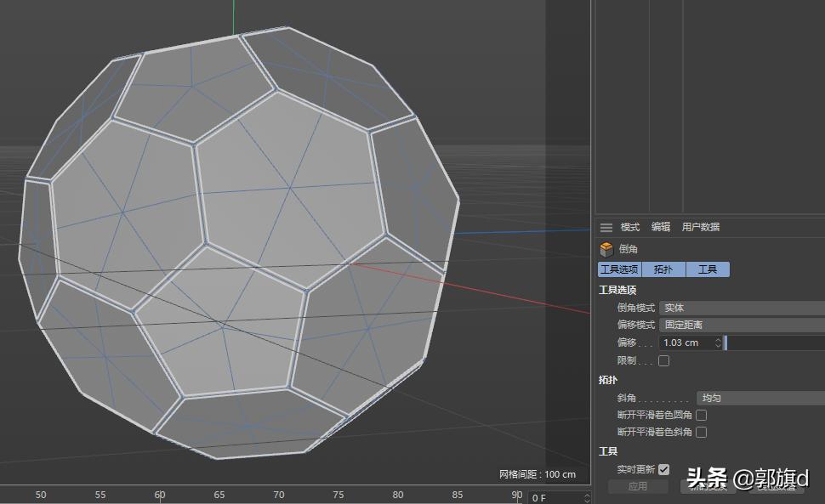Click the offset value increase arrow

717,339
